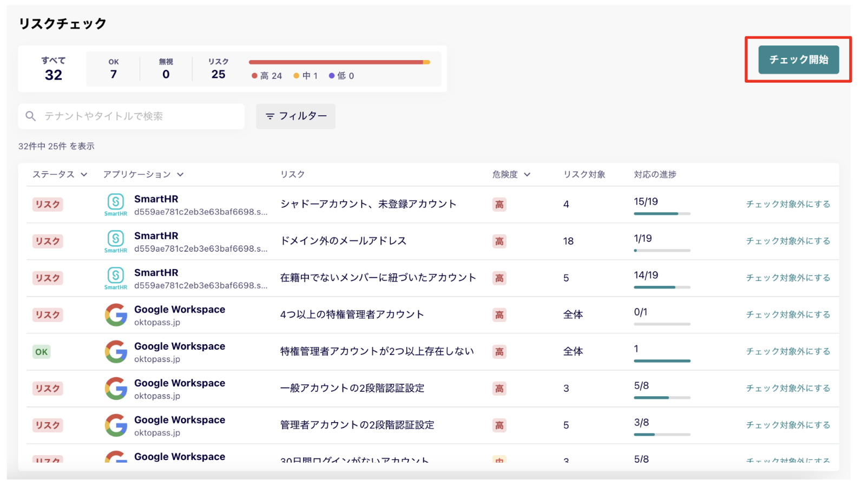Open risk シャドーアカウント、未登録アカウント

click(x=368, y=204)
